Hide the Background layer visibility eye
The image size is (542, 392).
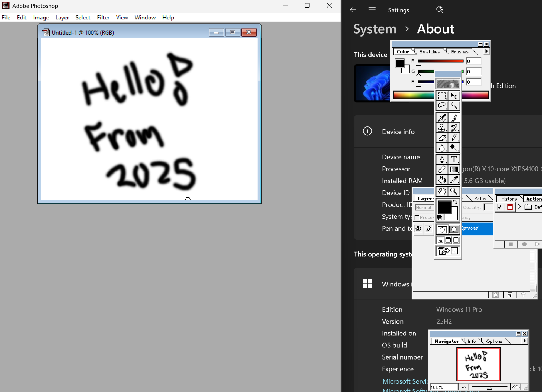(418, 229)
